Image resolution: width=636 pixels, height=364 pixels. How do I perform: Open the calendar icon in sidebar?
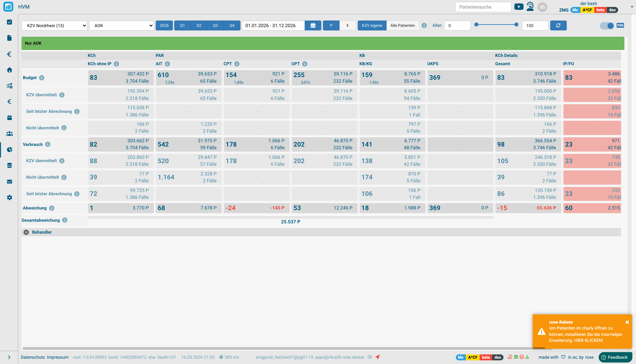point(9,117)
